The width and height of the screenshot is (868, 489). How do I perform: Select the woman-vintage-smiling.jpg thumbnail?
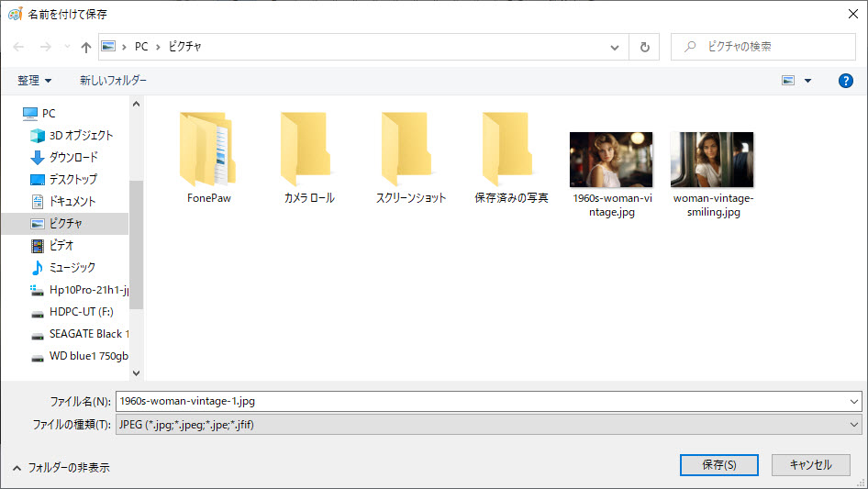pos(712,160)
